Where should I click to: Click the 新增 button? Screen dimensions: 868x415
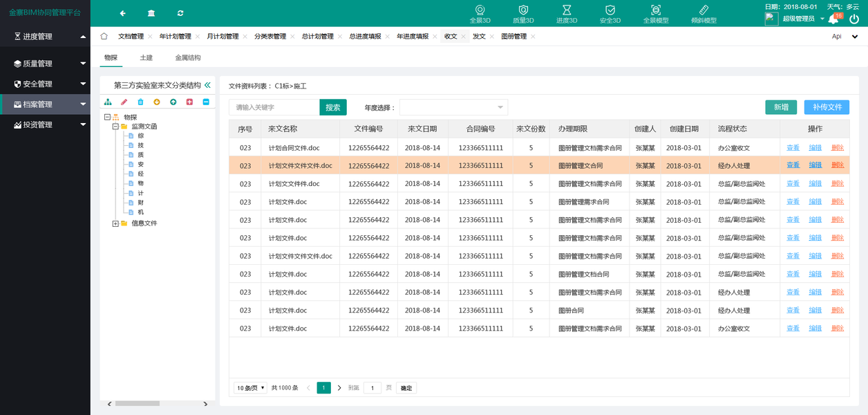tap(781, 107)
